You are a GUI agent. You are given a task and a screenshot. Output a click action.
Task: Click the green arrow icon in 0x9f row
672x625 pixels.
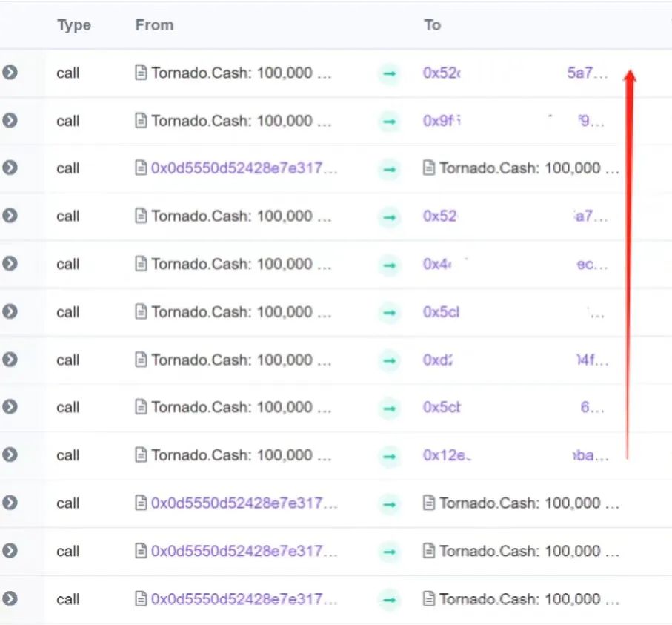point(389,121)
